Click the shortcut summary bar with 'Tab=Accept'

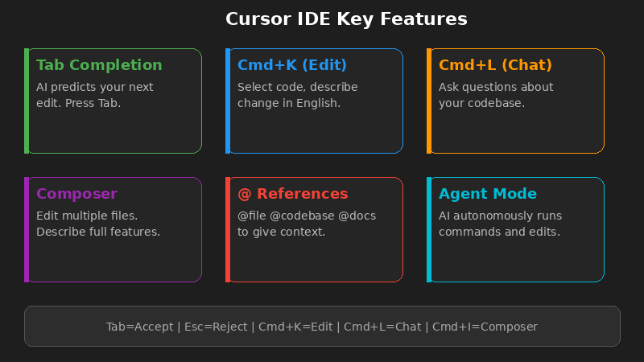322,327
